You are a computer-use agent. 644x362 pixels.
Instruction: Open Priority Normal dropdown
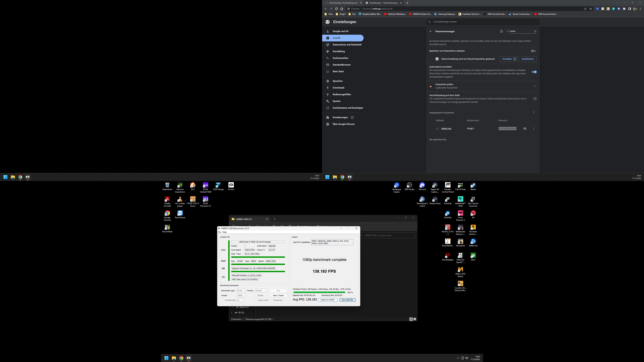pos(261,291)
